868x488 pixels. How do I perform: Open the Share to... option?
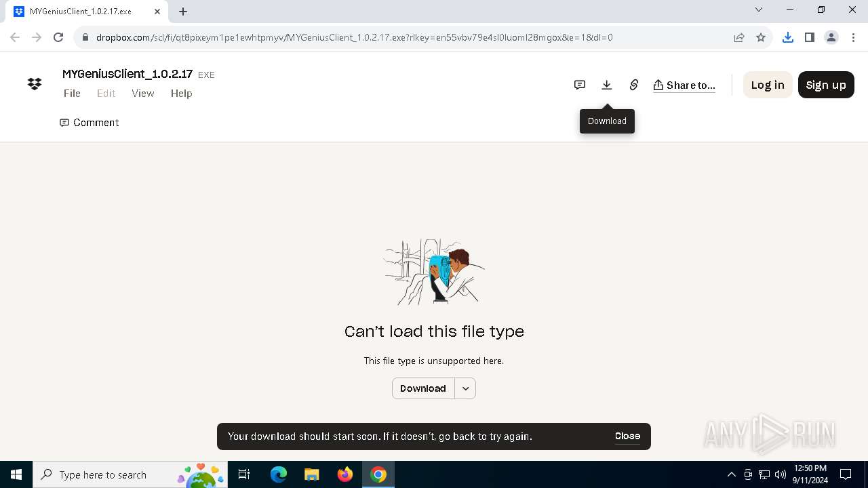point(684,85)
